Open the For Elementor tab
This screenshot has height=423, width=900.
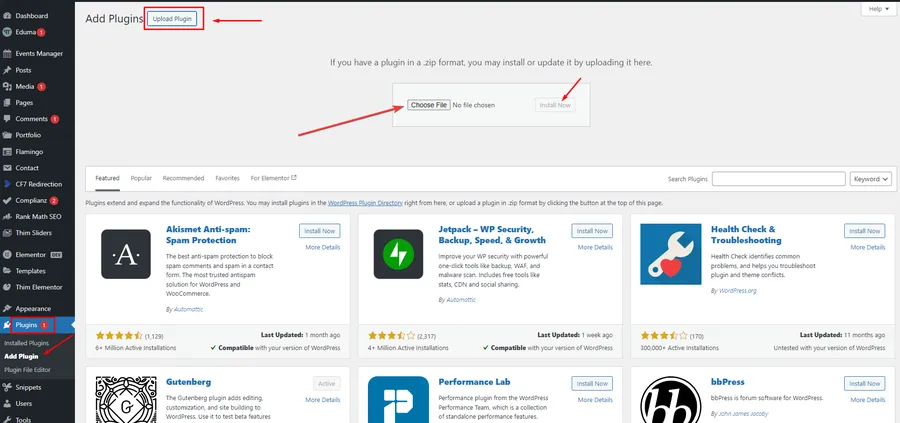click(274, 178)
